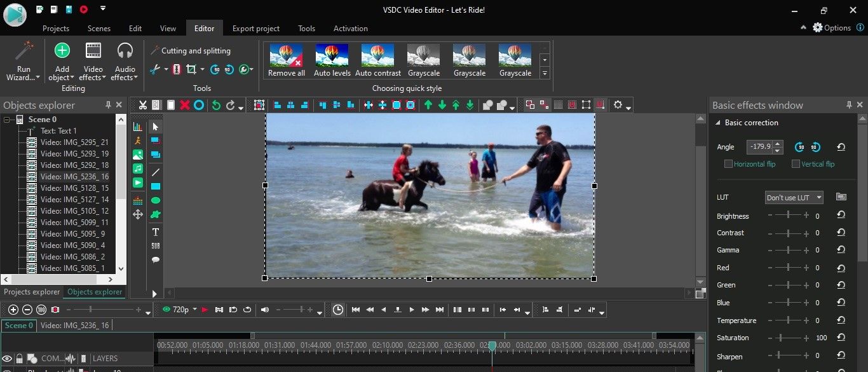The image size is (868, 372).
Task: Open the LUT dropdown
Action: click(x=793, y=197)
